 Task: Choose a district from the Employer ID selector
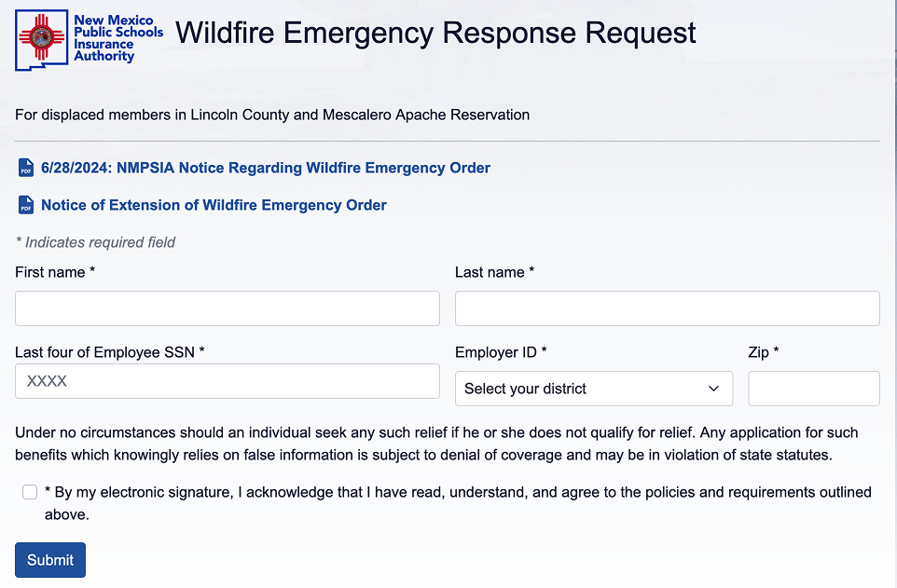[x=594, y=389]
